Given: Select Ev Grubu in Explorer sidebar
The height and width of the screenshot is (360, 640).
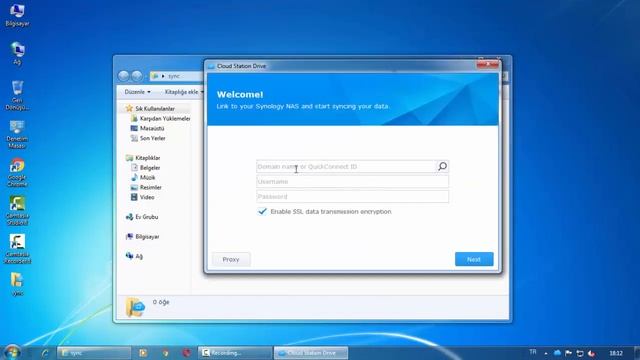Looking at the screenshot, I should [x=142, y=217].
